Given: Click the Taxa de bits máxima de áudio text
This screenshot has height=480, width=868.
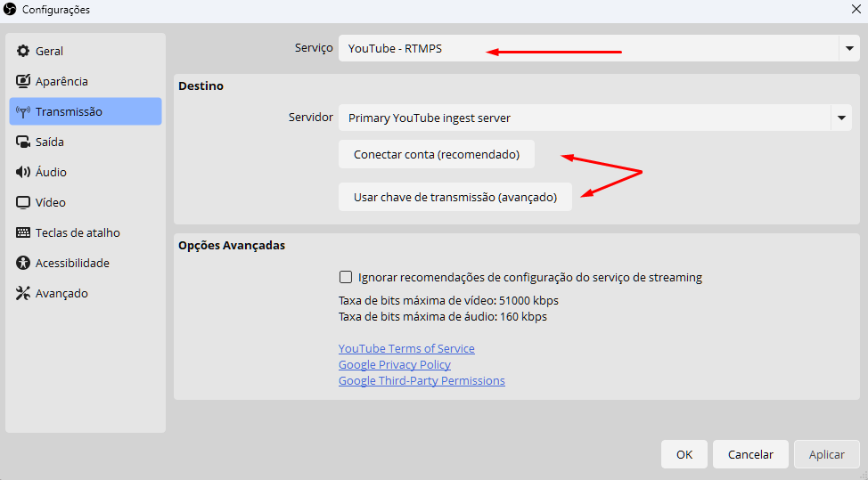Looking at the screenshot, I should click(443, 317).
